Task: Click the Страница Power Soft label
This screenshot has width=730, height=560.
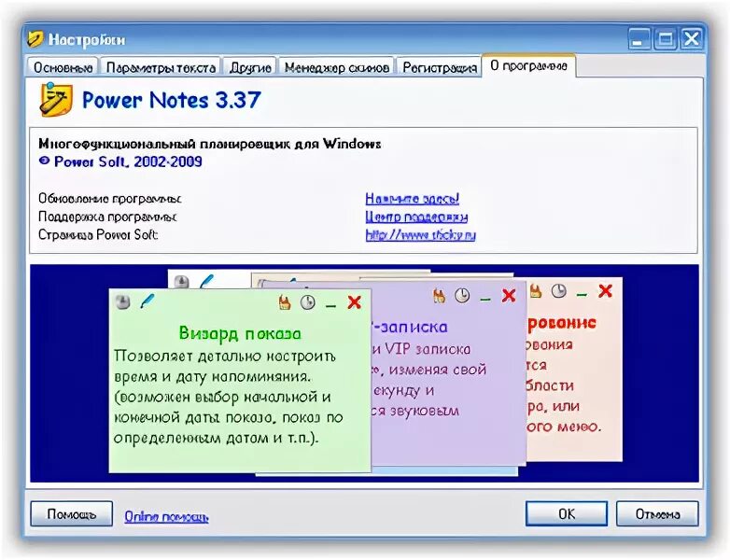Action: pos(98,234)
